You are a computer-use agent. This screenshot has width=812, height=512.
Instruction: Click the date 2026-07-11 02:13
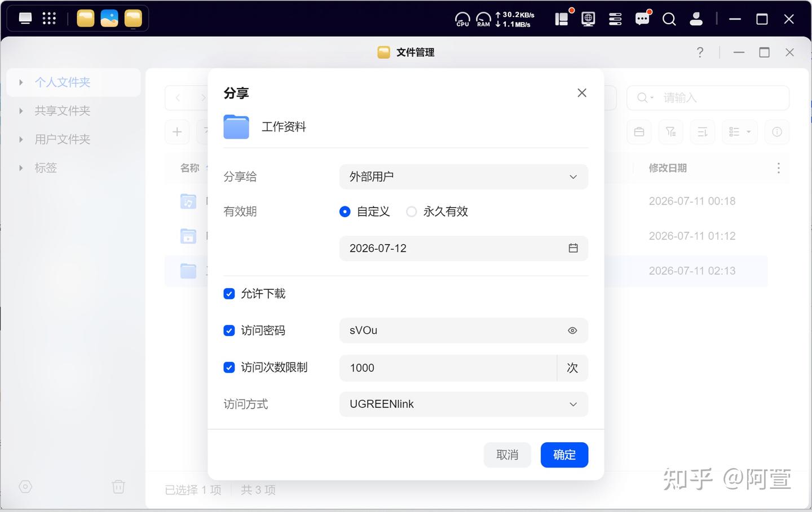coord(692,271)
